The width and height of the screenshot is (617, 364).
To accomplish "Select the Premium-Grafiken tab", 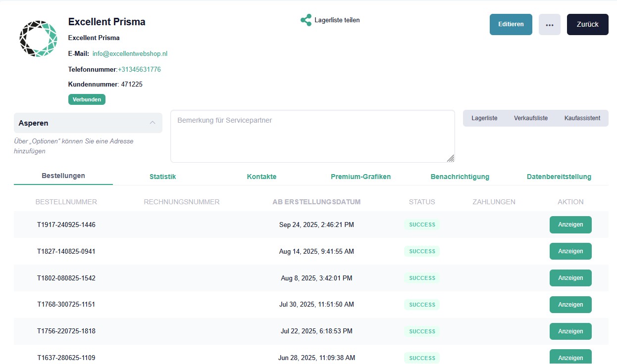I will 360,177.
